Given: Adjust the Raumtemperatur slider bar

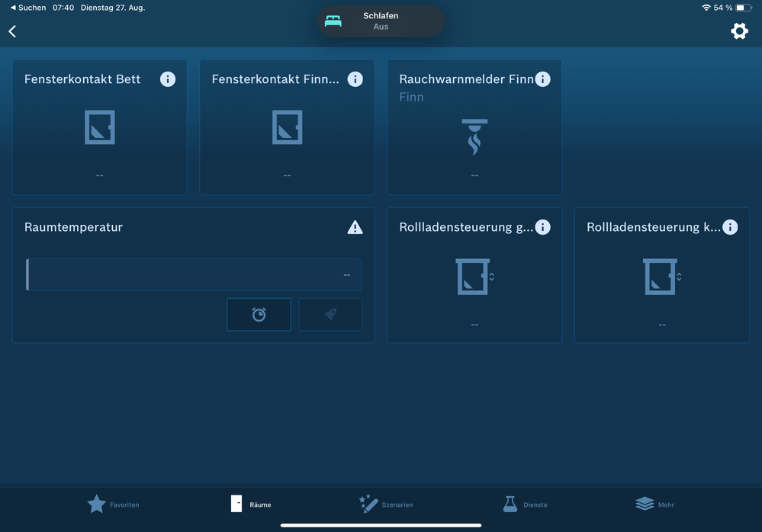Looking at the screenshot, I should (x=194, y=274).
